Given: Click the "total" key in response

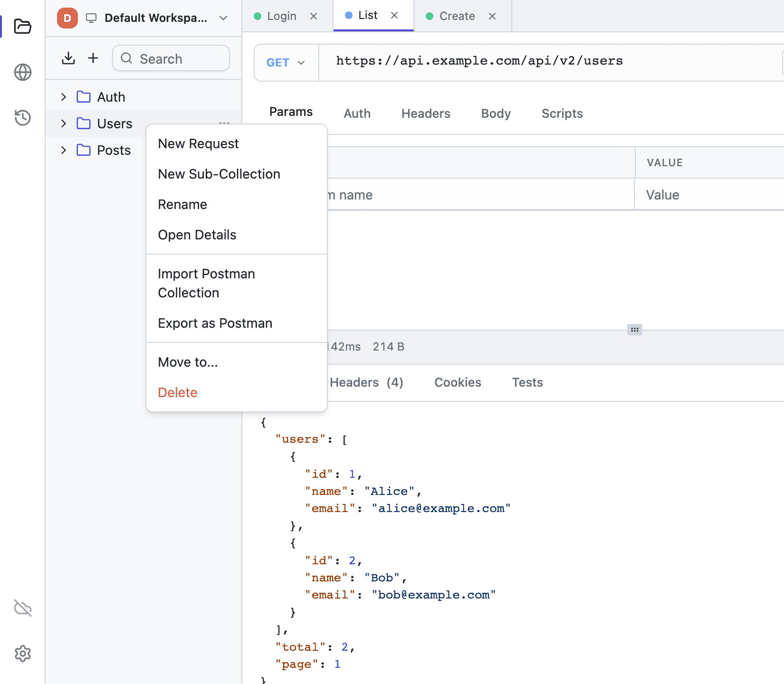Looking at the screenshot, I should [x=300, y=647].
